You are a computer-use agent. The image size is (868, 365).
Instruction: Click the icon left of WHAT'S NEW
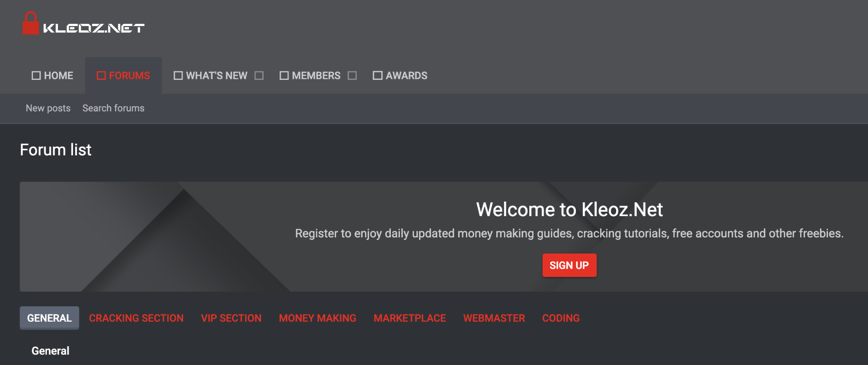tap(178, 76)
